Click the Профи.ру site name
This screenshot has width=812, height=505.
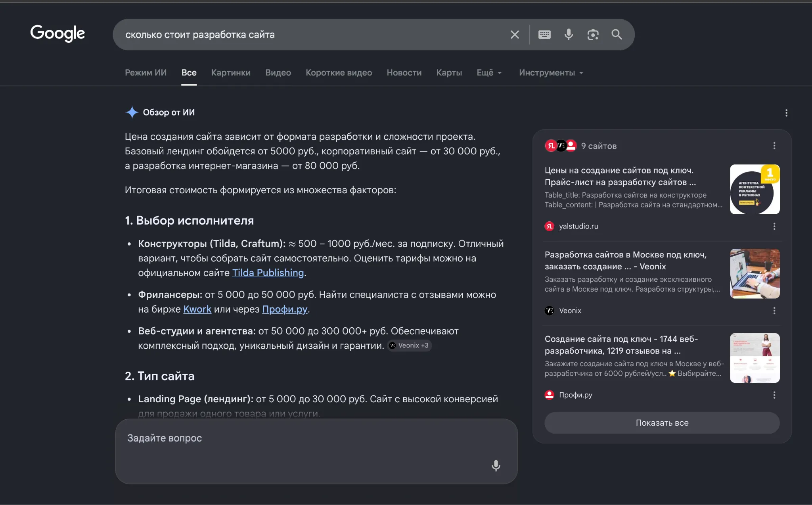coord(575,395)
